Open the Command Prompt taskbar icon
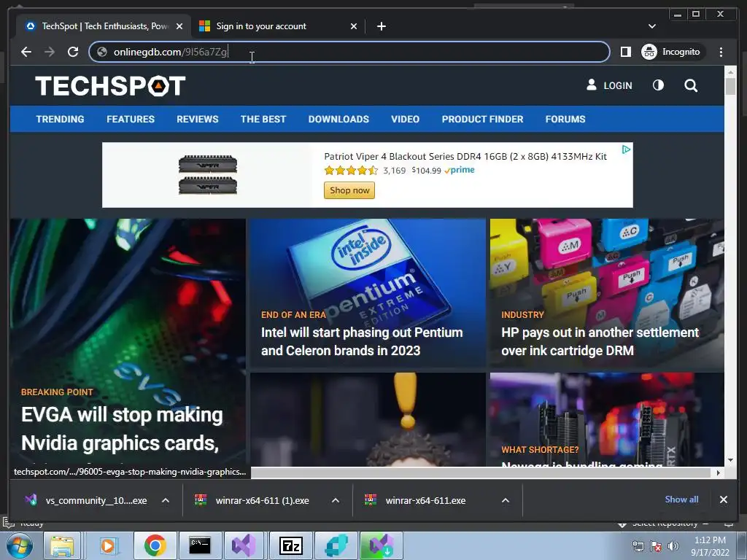The width and height of the screenshot is (747, 560). point(200,545)
